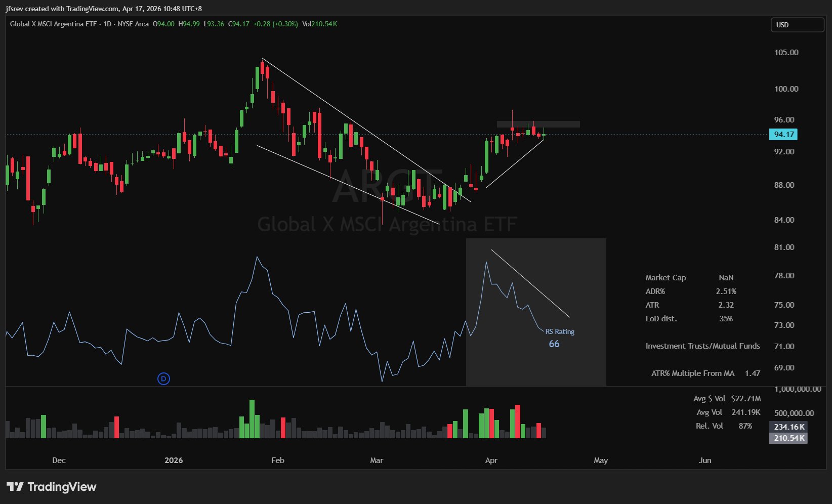Click the 2.51% ADR value
832x504 pixels.
click(x=726, y=291)
